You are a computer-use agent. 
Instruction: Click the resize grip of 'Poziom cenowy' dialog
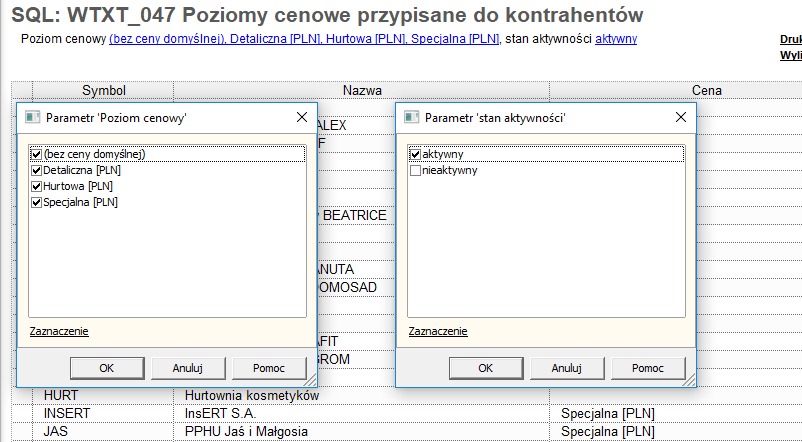pyautogui.click(x=310, y=380)
